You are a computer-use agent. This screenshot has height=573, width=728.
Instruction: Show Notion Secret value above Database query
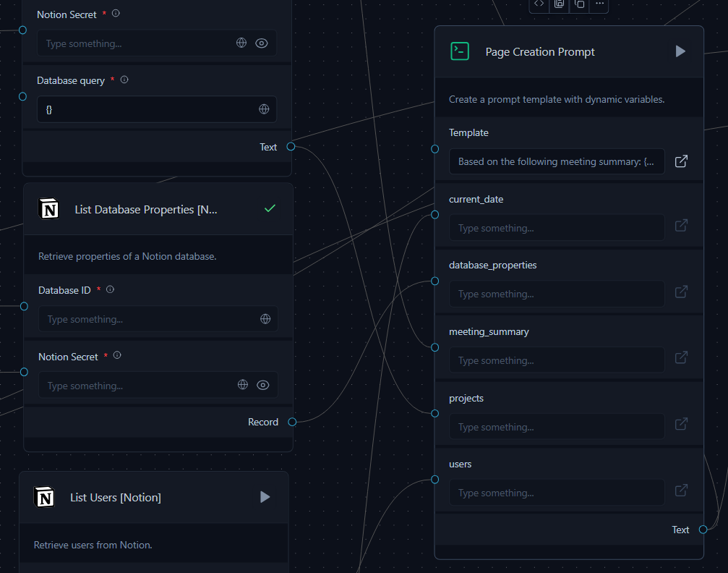262,43
